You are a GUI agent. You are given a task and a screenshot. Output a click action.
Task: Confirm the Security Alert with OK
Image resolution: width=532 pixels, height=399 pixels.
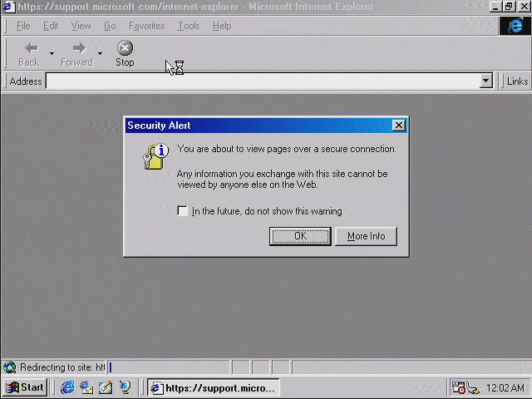coord(300,236)
